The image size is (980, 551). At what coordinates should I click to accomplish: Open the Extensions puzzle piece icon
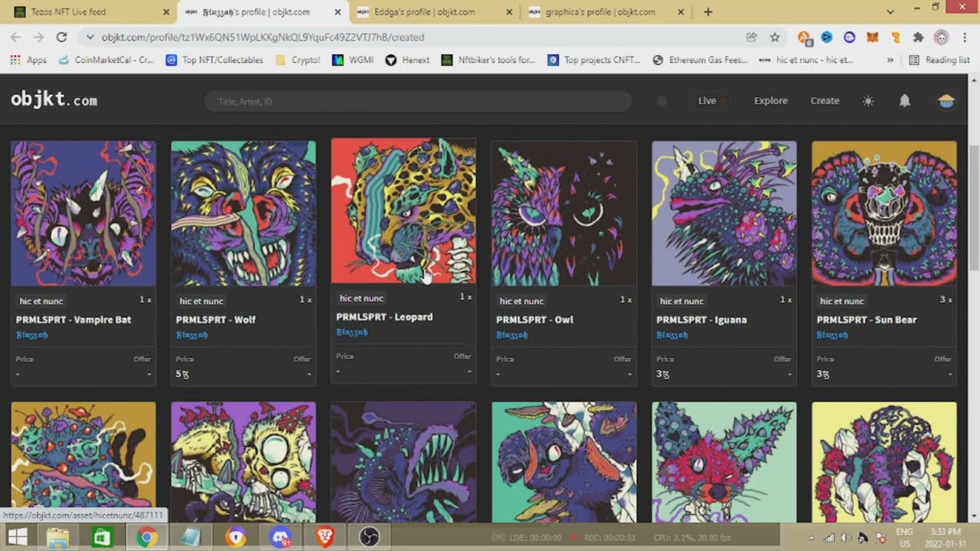tap(918, 37)
